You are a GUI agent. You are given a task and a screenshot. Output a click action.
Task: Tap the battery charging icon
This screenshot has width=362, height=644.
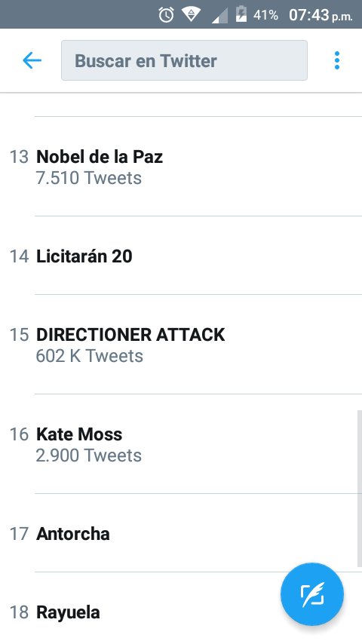pos(241,14)
